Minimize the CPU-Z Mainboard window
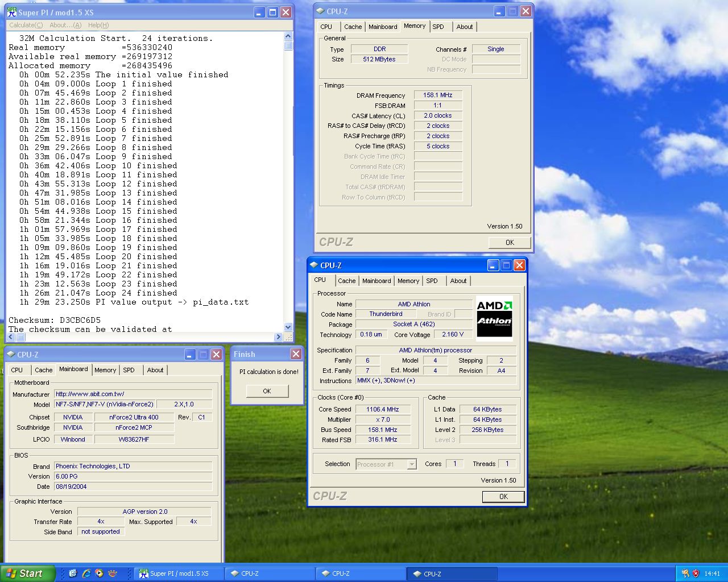 (191, 354)
